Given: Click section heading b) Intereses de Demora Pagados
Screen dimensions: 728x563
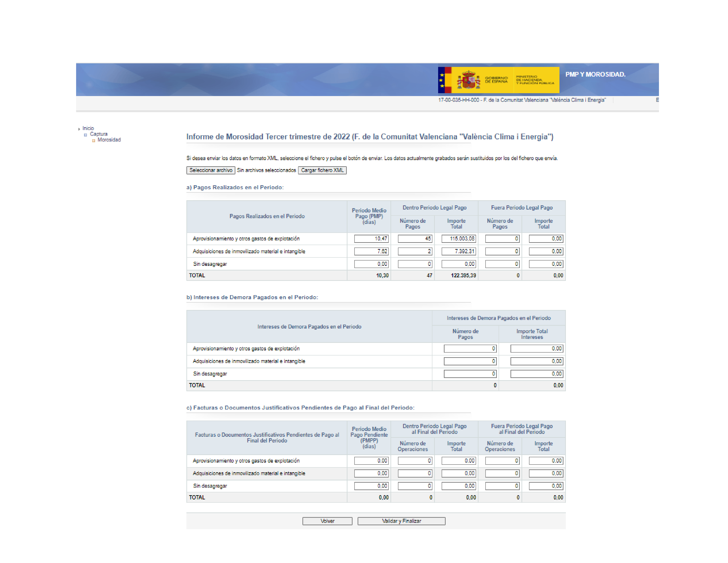Looking at the screenshot, I should click(252, 297).
